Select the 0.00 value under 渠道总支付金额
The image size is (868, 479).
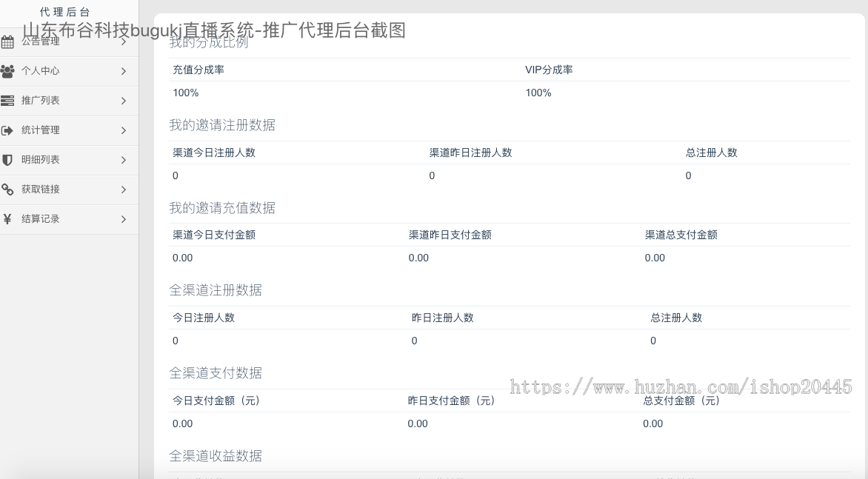pyautogui.click(x=654, y=258)
